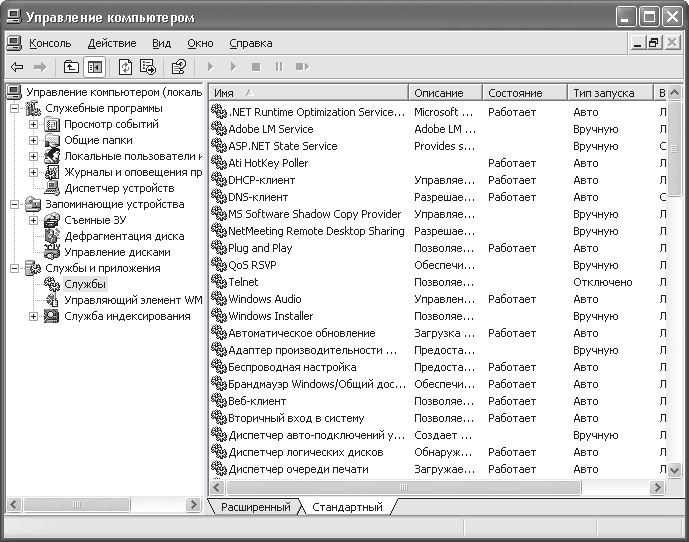Collapse the Служебные программы tree node
The image size is (689, 542).
click(15, 108)
